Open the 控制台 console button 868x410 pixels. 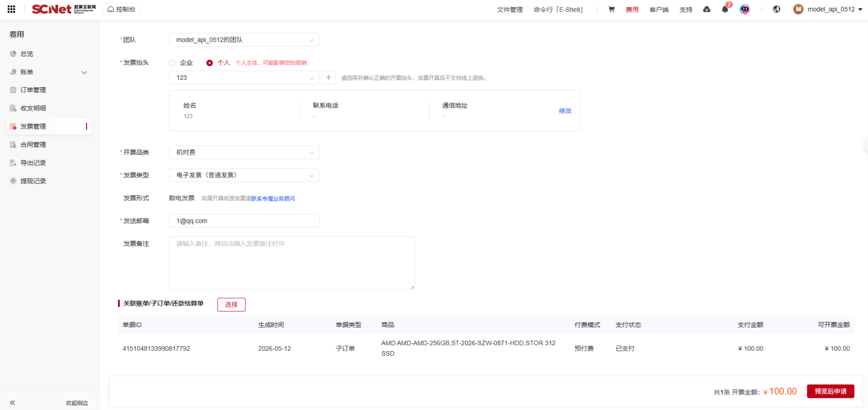[x=121, y=9]
